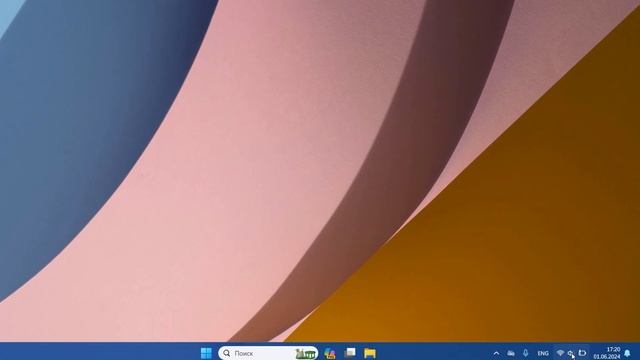
Task: Open the OneDrive cloud tray icon
Action: point(511,353)
